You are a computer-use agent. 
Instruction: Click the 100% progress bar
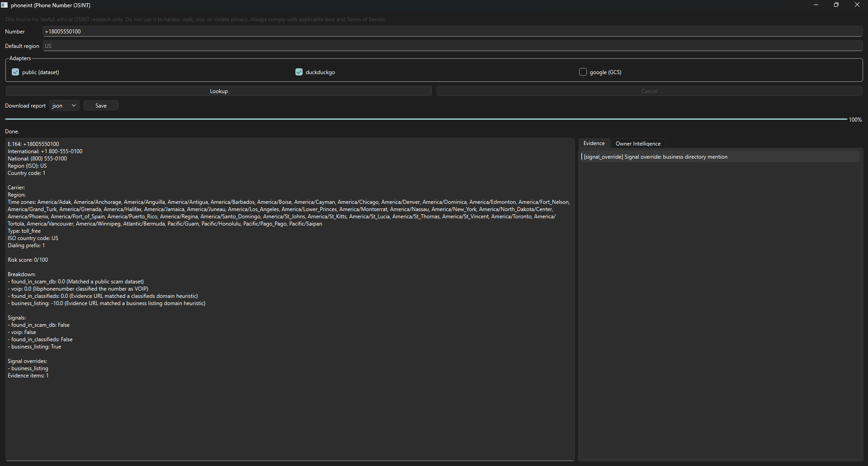click(426, 119)
